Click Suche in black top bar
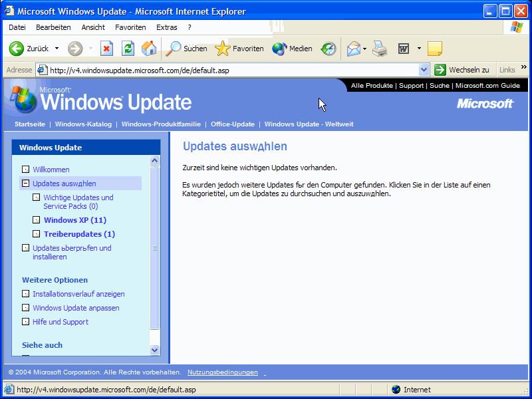Image resolution: width=532 pixels, height=399 pixels. 440,86
